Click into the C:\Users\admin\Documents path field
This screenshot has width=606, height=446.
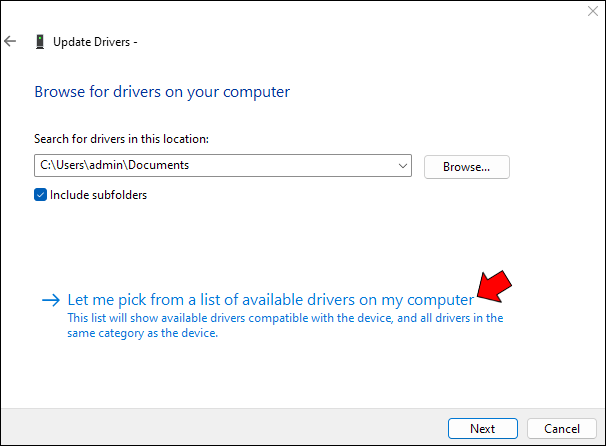click(x=200, y=166)
